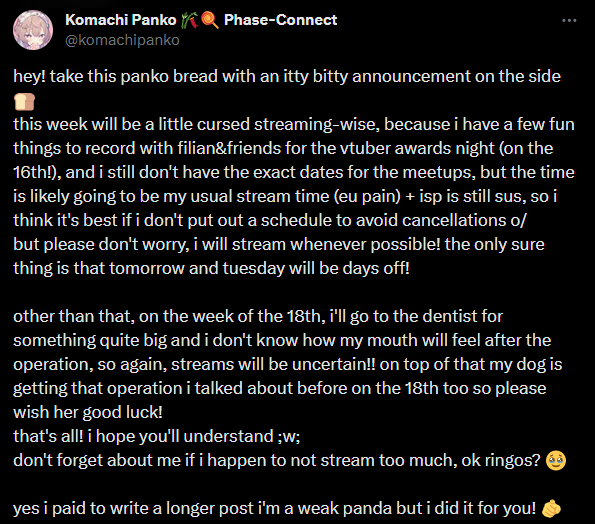Click the pointing hand emoji at post end

[x=551, y=508]
